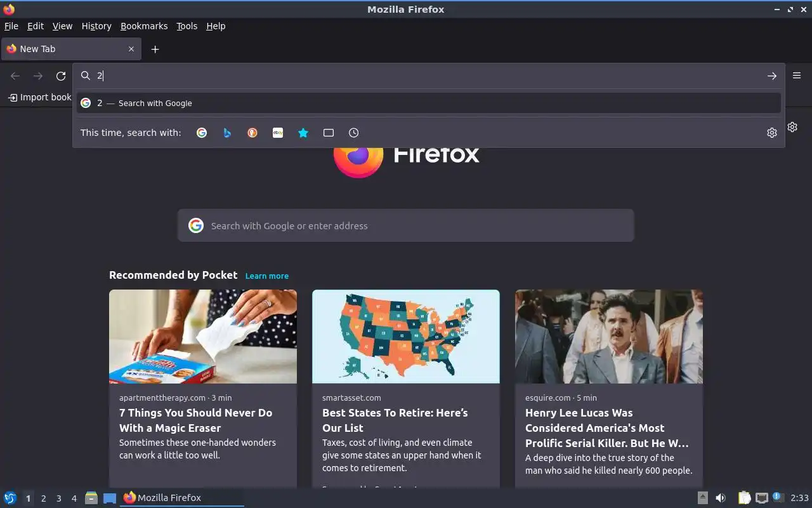The image size is (812, 508).
Task: Close the New Tab tab
Action: (x=131, y=49)
